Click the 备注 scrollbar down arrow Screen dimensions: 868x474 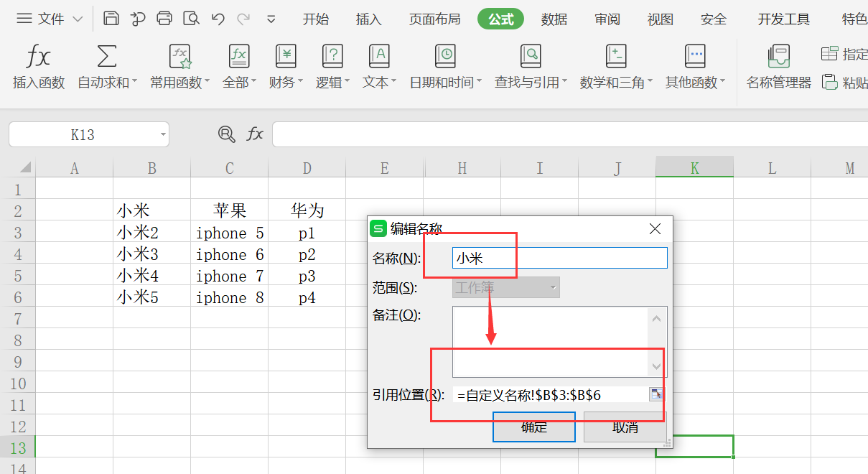[657, 366]
